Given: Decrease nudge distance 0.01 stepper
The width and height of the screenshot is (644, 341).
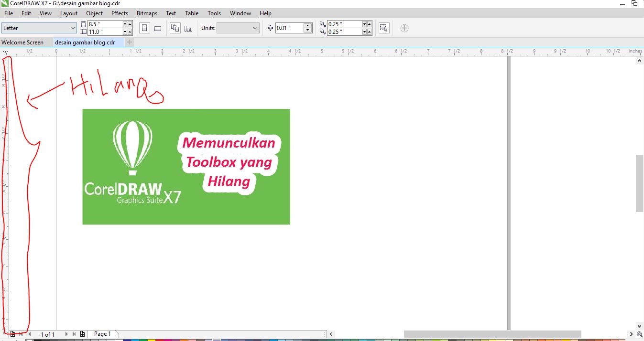Looking at the screenshot, I should 308,31.
